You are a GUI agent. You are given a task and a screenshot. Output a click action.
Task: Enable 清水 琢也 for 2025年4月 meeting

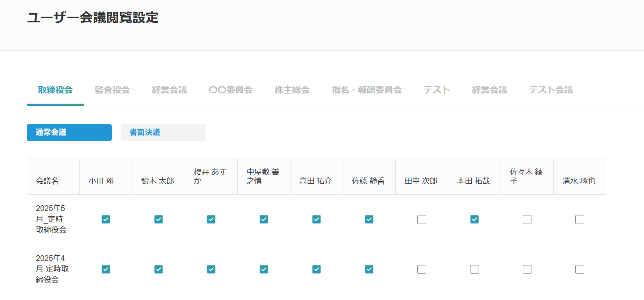click(x=580, y=270)
